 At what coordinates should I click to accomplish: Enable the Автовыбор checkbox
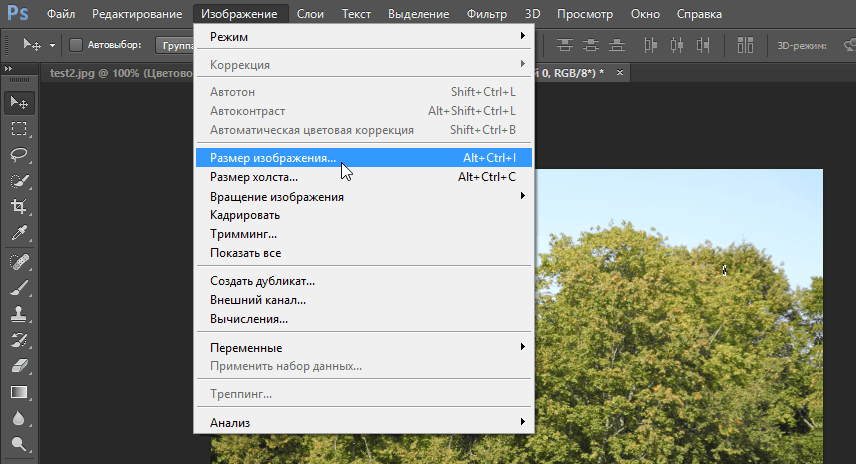coord(76,45)
